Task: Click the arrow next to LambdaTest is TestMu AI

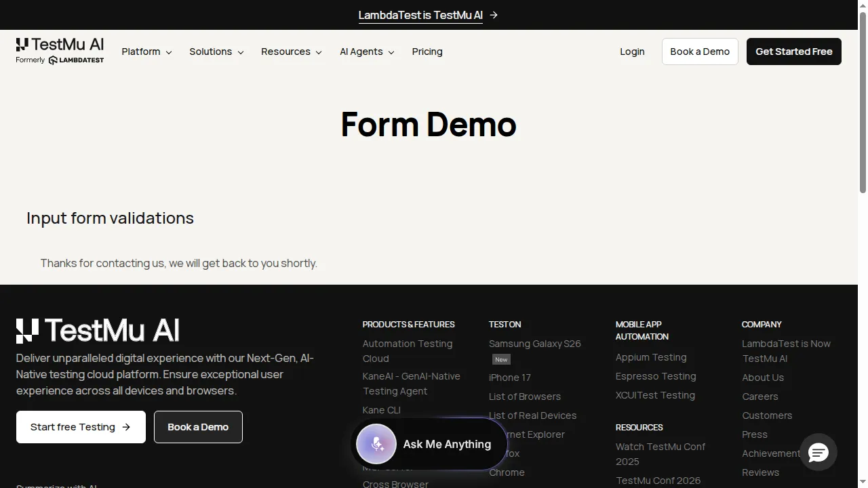Action: [494, 15]
